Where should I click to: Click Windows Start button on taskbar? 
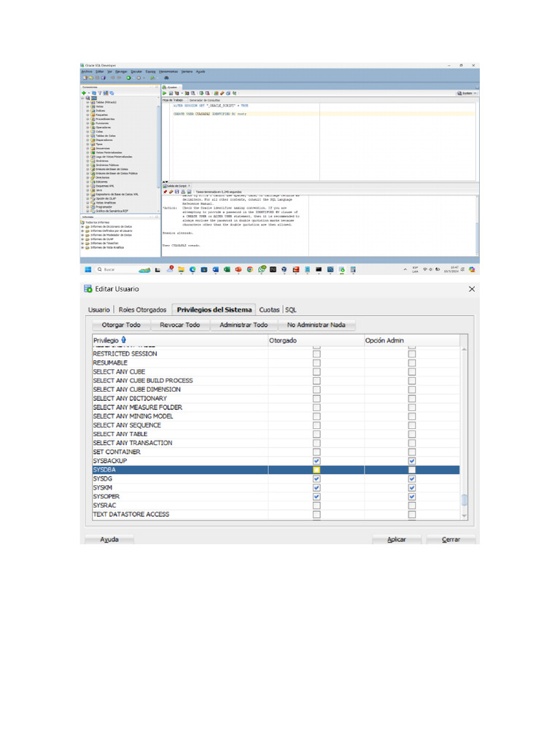(x=88, y=269)
